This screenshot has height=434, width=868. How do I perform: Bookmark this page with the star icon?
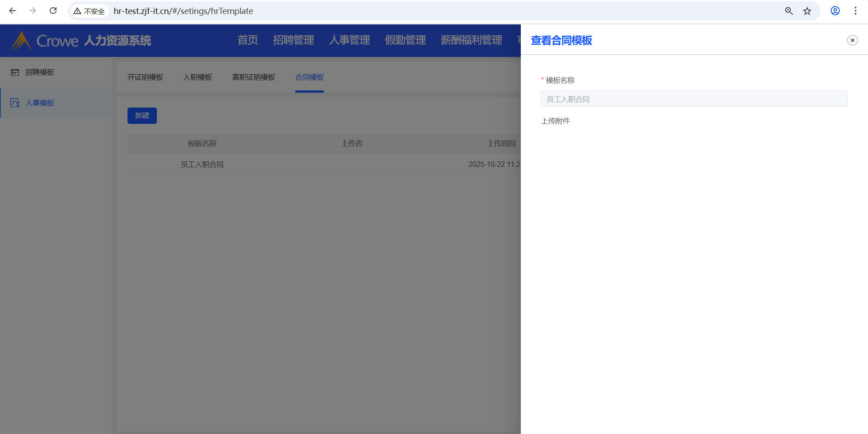pos(807,11)
